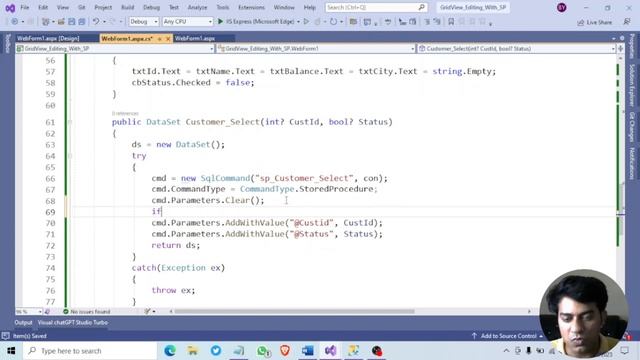The height and width of the screenshot is (360, 640).
Task: Click the Save button in toolbar
Action: (71, 22)
